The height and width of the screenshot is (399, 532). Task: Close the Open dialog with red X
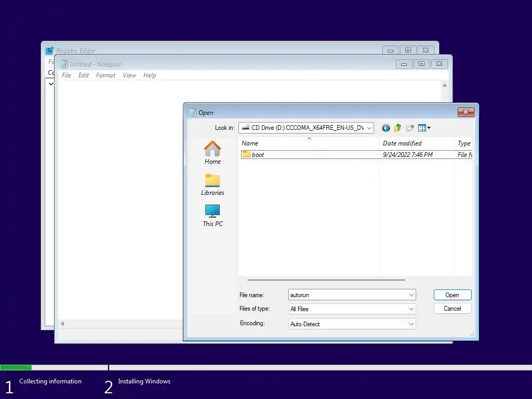pos(466,112)
